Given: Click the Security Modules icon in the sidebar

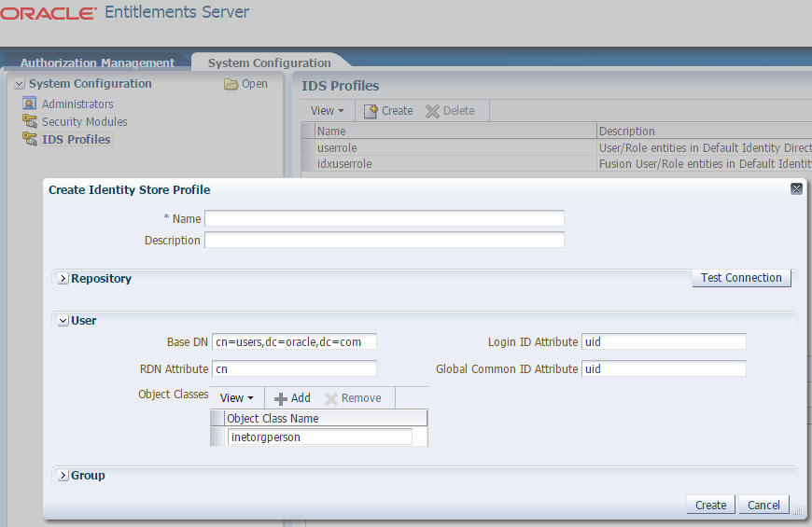Looking at the screenshot, I should tap(30, 121).
